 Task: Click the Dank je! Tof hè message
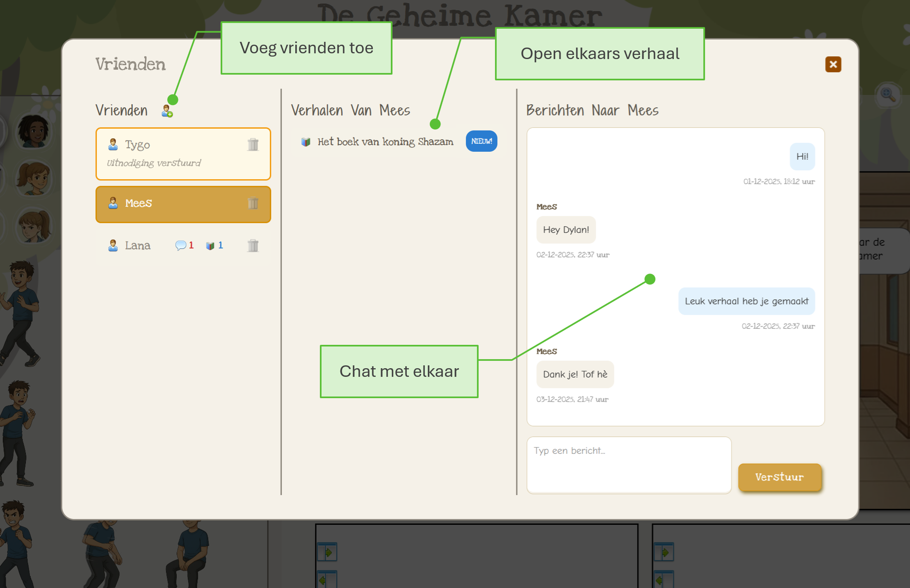[x=575, y=374]
